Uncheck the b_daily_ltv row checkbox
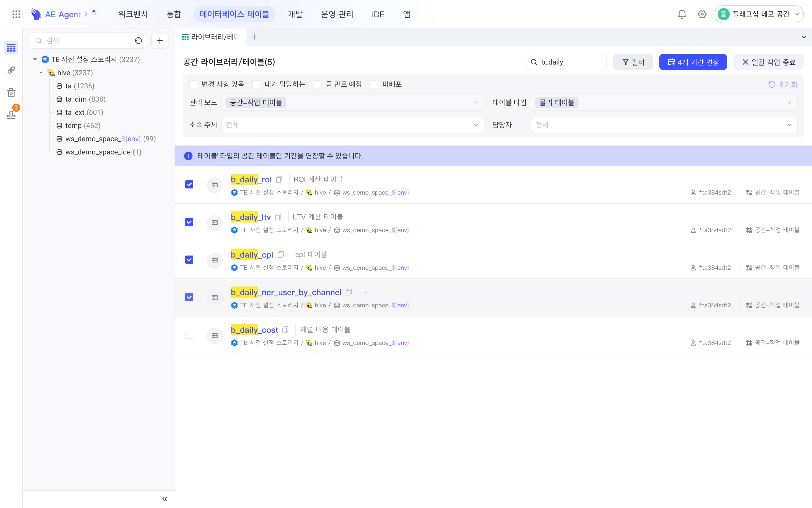The image size is (812, 508). point(189,222)
